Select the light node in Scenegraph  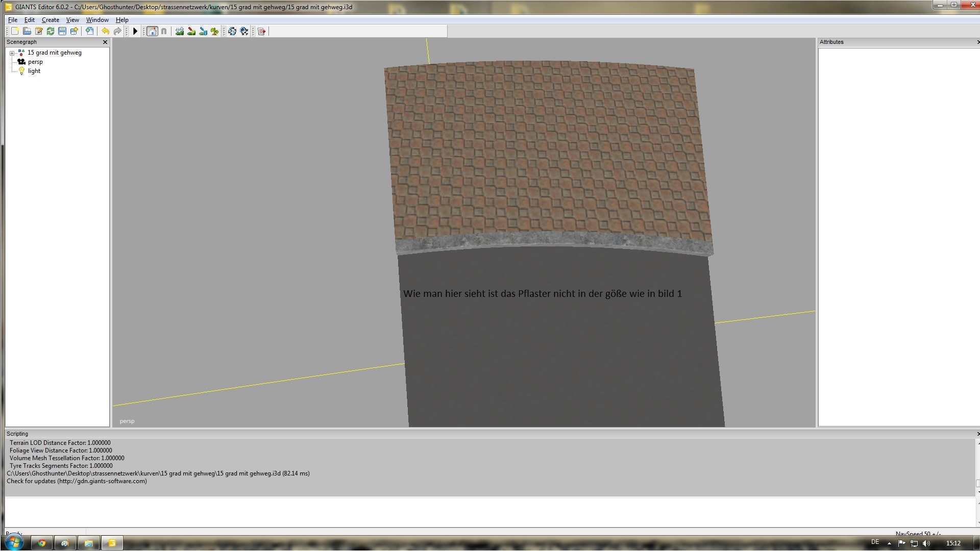pos(34,71)
